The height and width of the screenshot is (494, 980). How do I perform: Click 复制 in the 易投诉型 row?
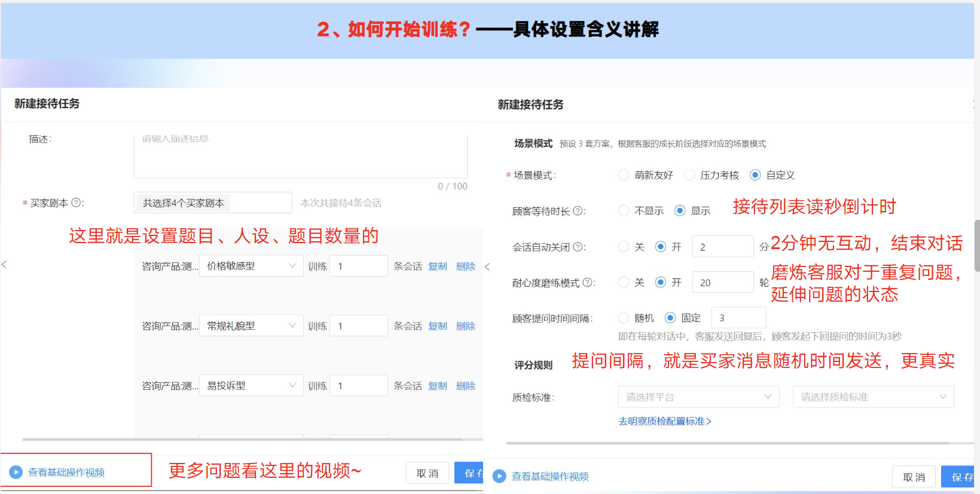coord(438,386)
